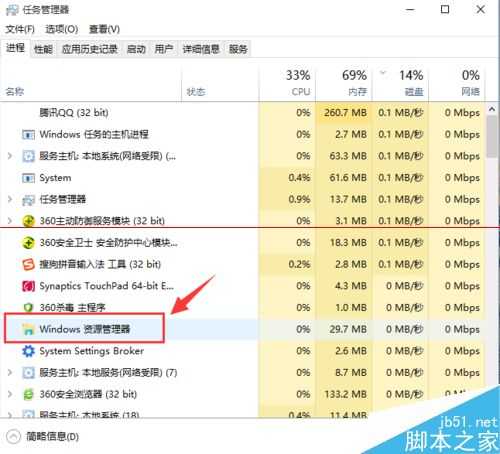
Task: Click the scrollbar up arrow
Action: (x=492, y=109)
